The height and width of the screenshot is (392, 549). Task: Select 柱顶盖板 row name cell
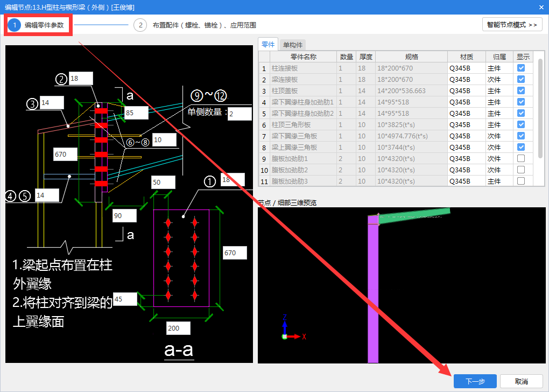pyautogui.click(x=303, y=90)
